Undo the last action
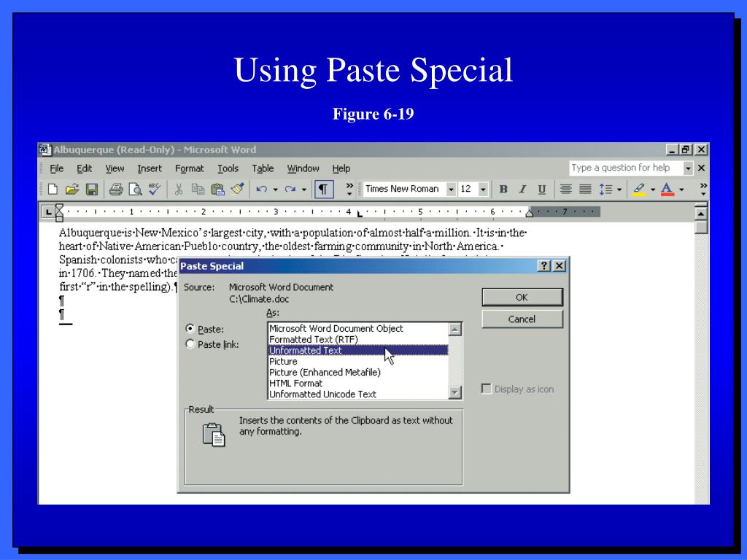The height and width of the screenshot is (560, 747). pyautogui.click(x=262, y=190)
